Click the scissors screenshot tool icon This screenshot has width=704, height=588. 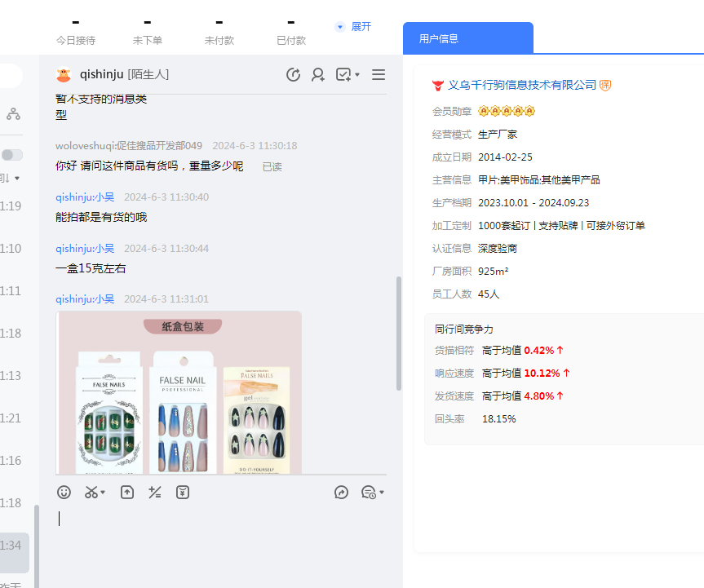91,492
